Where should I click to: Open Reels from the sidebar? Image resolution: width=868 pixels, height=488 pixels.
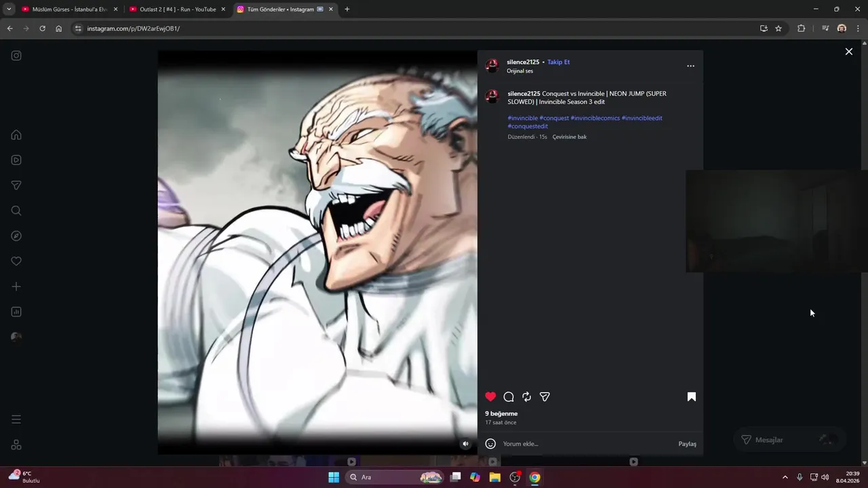[16, 160]
